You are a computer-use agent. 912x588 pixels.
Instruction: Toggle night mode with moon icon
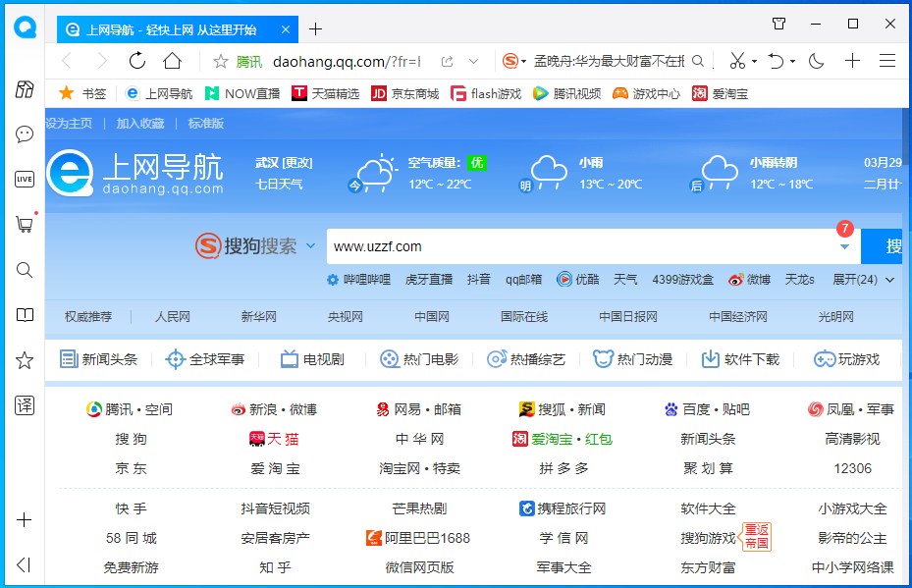[816, 61]
